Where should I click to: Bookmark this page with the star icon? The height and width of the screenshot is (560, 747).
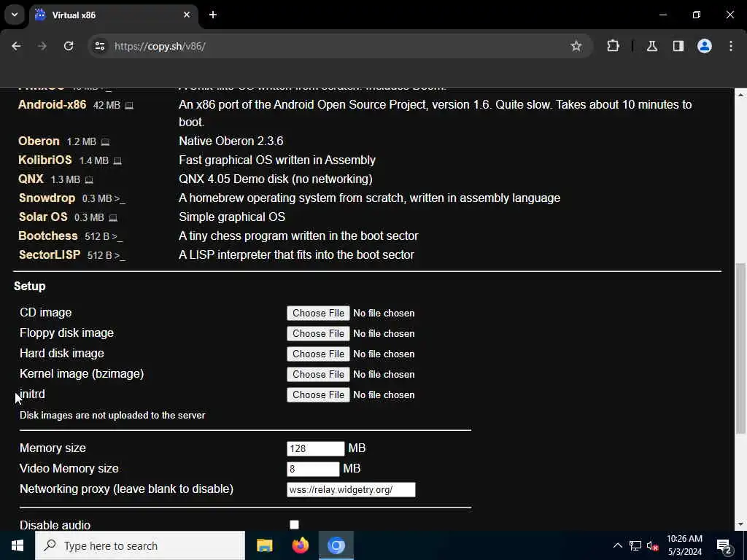pyautogui.click(x=576, y=46)
